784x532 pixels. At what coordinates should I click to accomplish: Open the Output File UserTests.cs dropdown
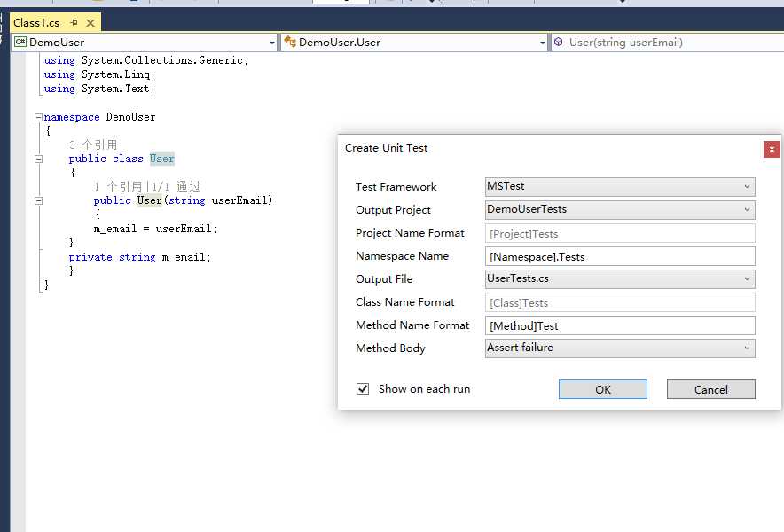620,279
